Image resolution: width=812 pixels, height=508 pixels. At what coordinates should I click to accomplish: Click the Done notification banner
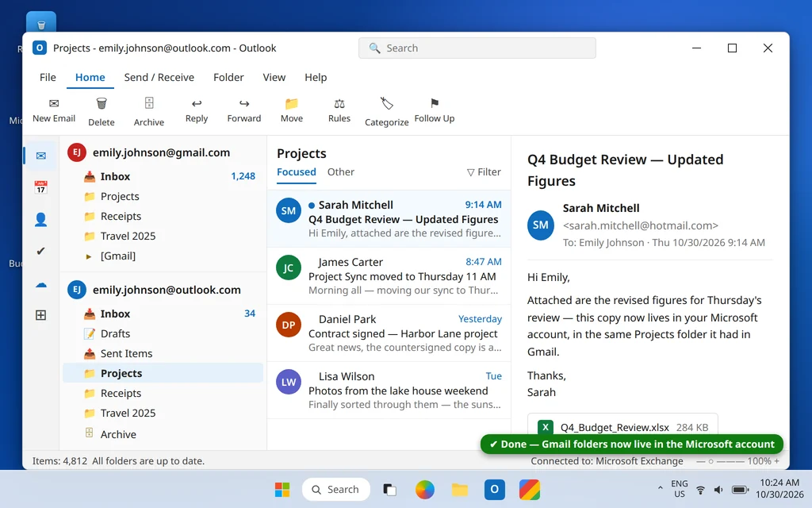(x=631, y=444)
